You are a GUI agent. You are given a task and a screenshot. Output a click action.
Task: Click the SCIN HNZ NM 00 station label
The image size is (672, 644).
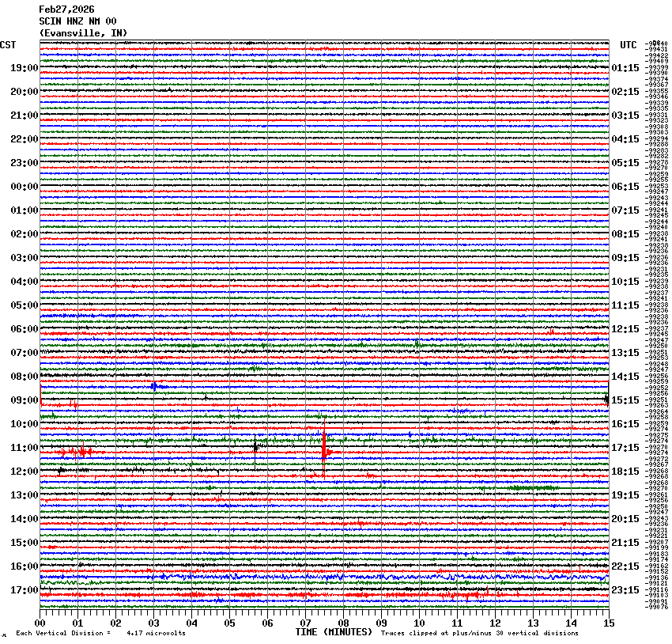77,21
